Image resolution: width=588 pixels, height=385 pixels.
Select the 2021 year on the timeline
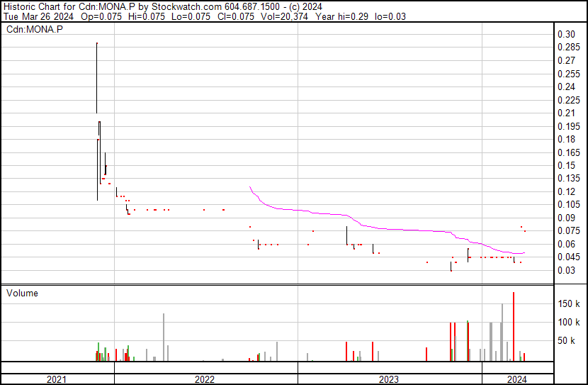click(56, 379)
